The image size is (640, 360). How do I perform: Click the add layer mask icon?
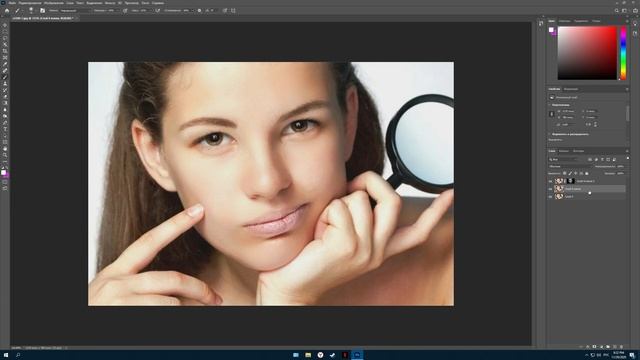click(594, 347)
